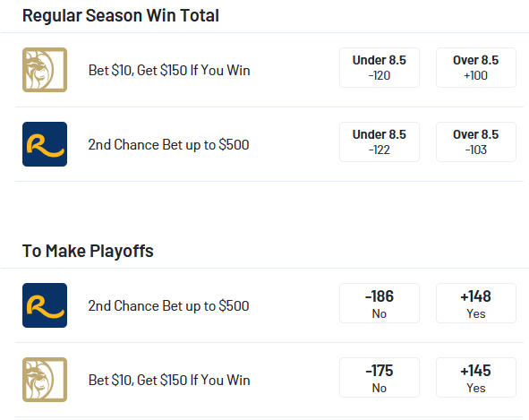Pick Over 8.5 at -103 odds
Image resolution: width=529 pixels, height=420 pixels.
[476, 141]
